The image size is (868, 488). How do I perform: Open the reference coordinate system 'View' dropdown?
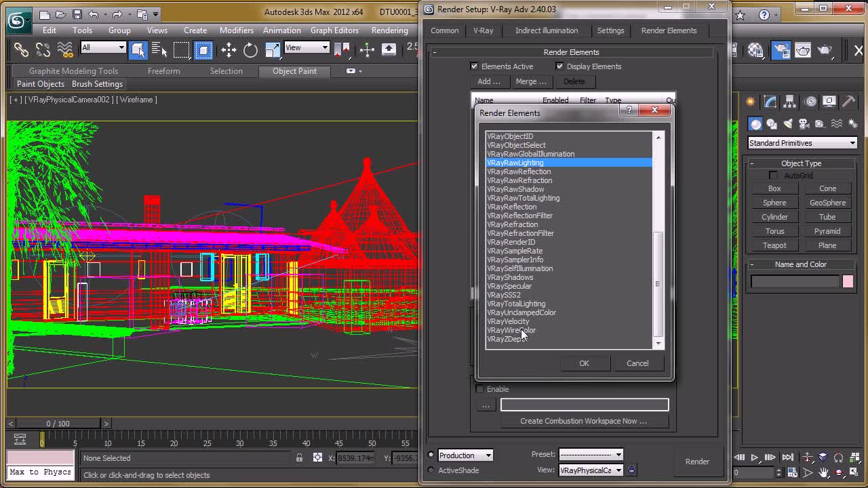tap(307, 47)
